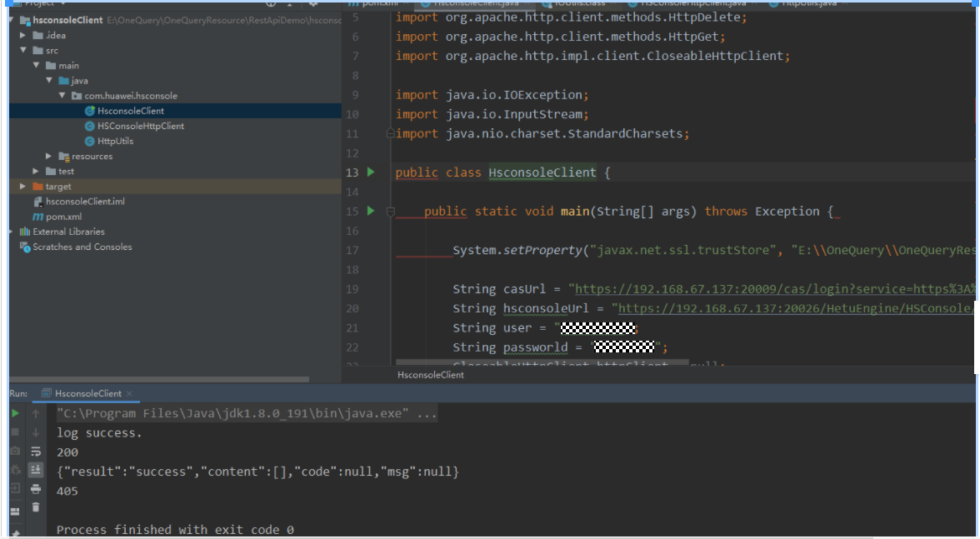
Task: Switch to HsconsoleClient tab in Run panel
Action: point(87,393)
